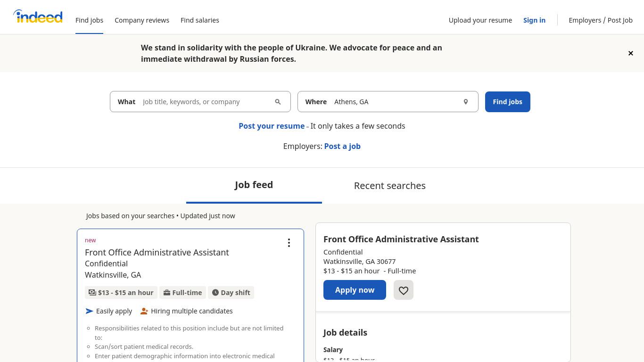Click the Full-time briefcase tag

[x=183, y=293]
